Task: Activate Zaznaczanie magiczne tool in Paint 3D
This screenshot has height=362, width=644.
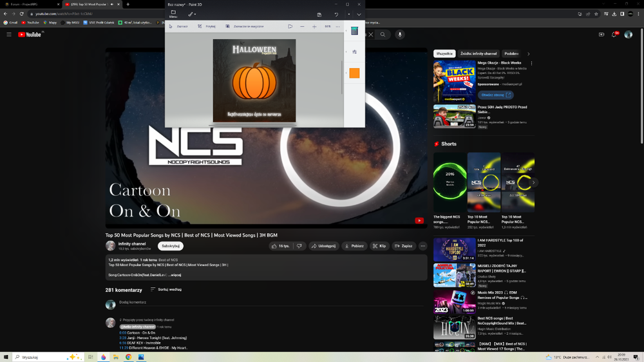Action: [245, 26]
